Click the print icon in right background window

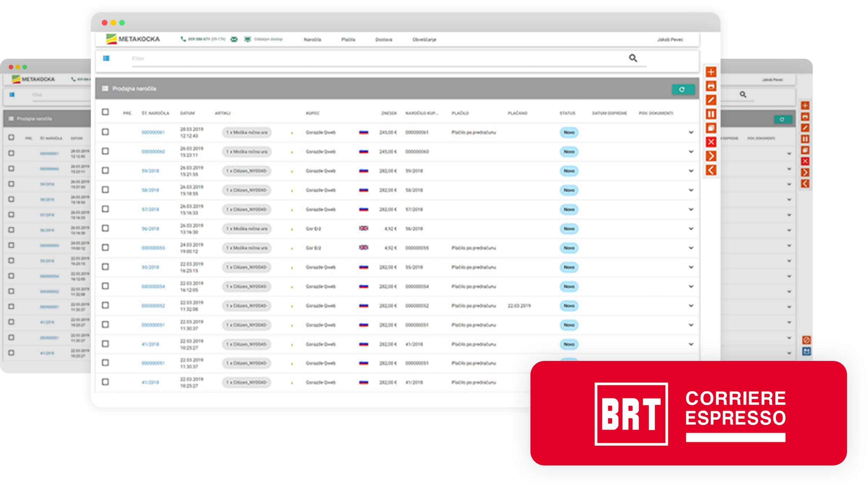tap(805, 117)
